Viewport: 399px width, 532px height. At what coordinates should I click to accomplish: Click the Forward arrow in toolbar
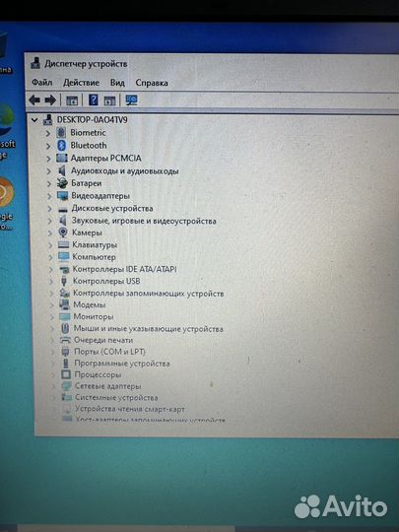(50, 100)
